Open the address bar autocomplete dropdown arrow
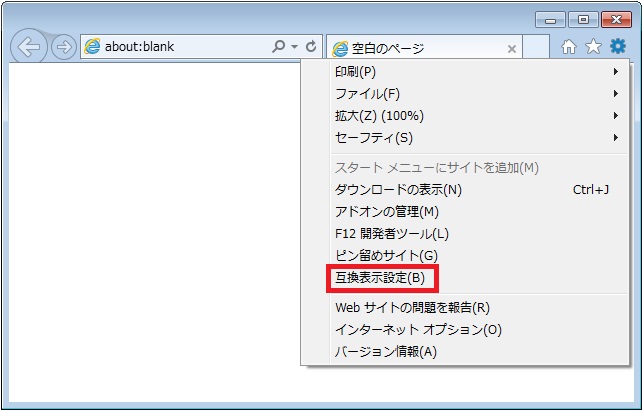Viewport: 642px width, 411px height. pyautogui.click(x=294, y=47)
